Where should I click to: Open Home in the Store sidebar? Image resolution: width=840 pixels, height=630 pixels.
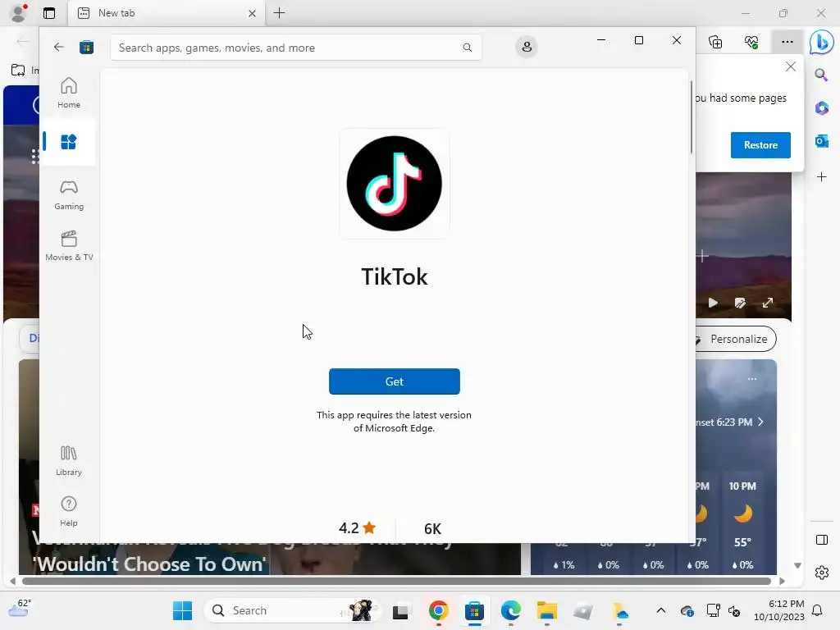tap(69, 93)
